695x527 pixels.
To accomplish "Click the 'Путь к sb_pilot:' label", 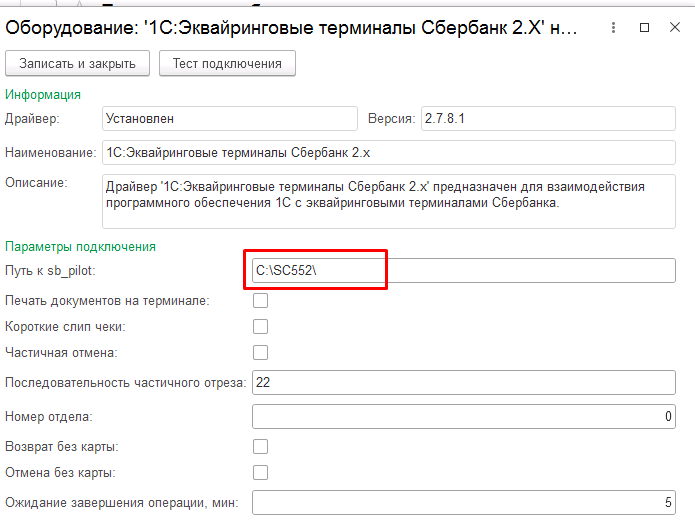I will (50, 270).
